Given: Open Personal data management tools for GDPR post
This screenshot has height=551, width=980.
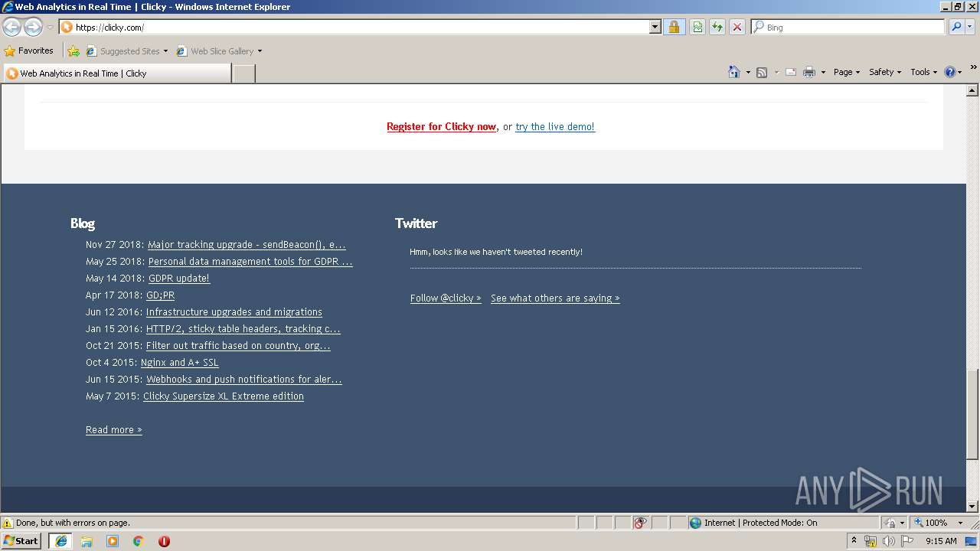Looking at the screenshot, I should [x=250, y=262].
